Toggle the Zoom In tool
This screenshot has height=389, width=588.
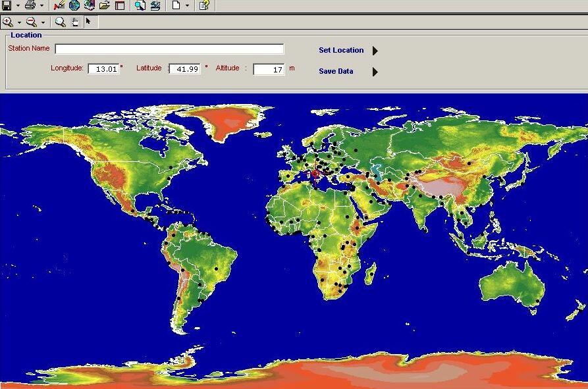(x=7, y=22)
